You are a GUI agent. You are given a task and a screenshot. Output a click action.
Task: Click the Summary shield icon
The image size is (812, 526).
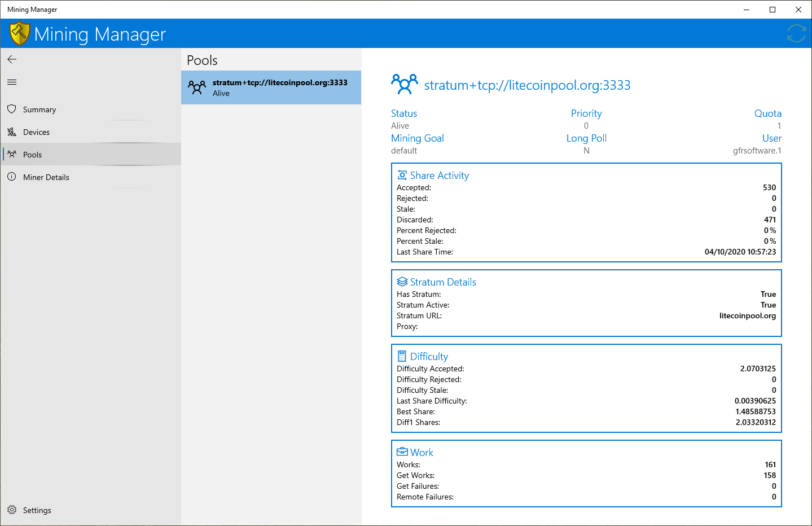pyautogui.click(x=12, y=109)
